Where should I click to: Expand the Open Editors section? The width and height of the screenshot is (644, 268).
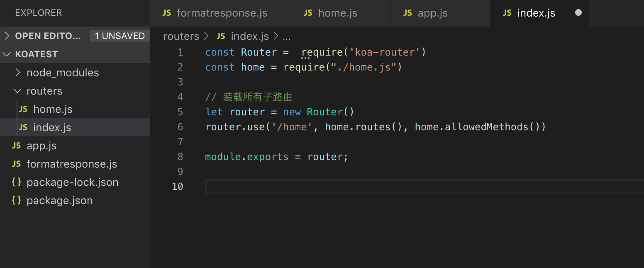7,36
